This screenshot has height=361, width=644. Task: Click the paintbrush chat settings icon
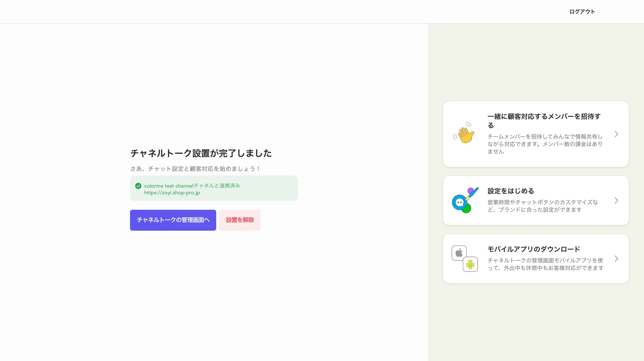tap(465, 200)
